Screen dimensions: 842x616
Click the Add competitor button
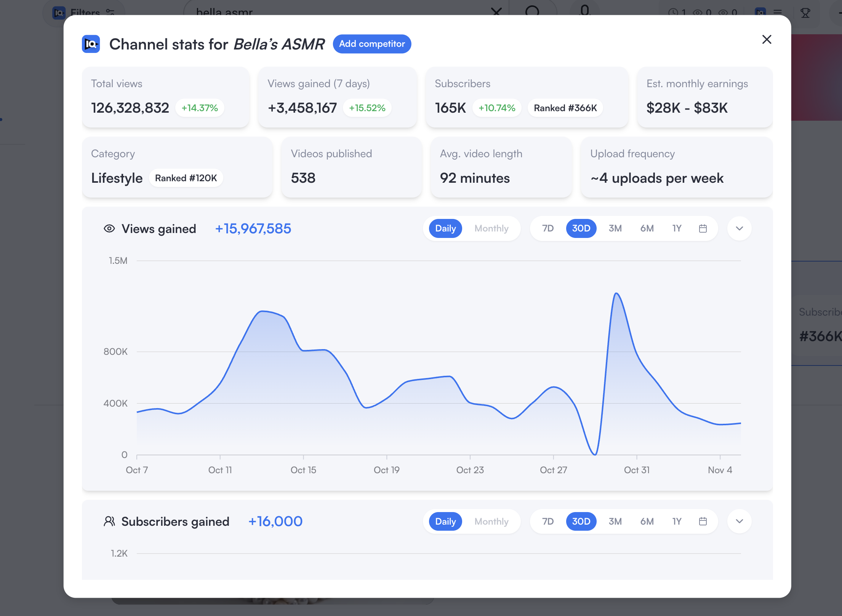click(372, 44)
